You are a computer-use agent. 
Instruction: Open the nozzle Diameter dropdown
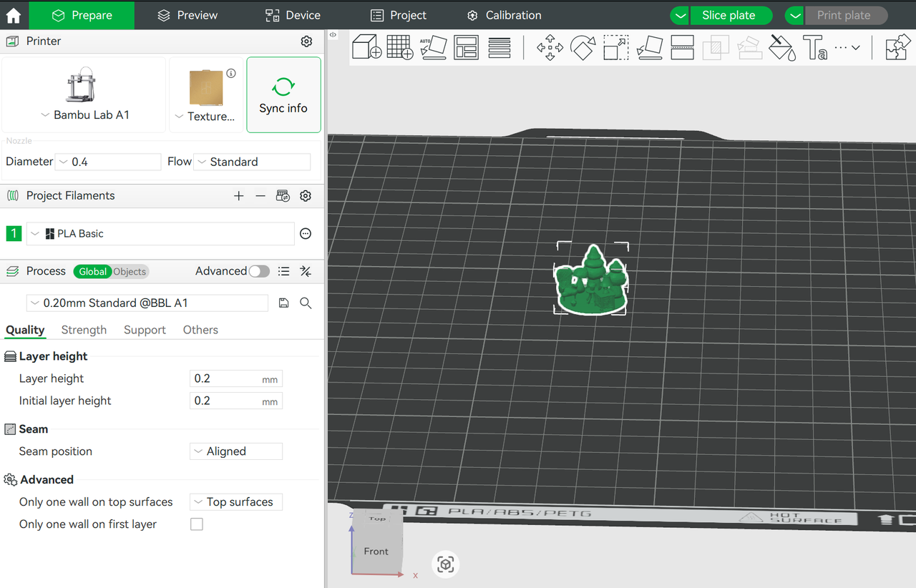[108, 162]
